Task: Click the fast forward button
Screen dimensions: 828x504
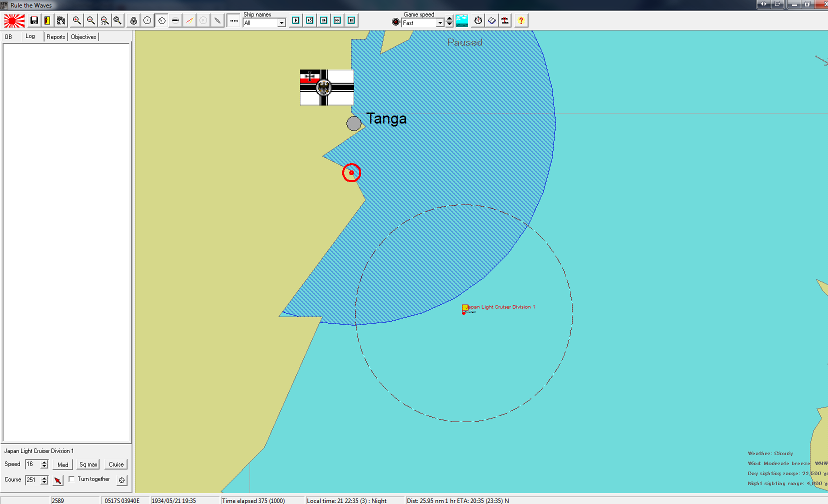Action: tap(337, 20)
